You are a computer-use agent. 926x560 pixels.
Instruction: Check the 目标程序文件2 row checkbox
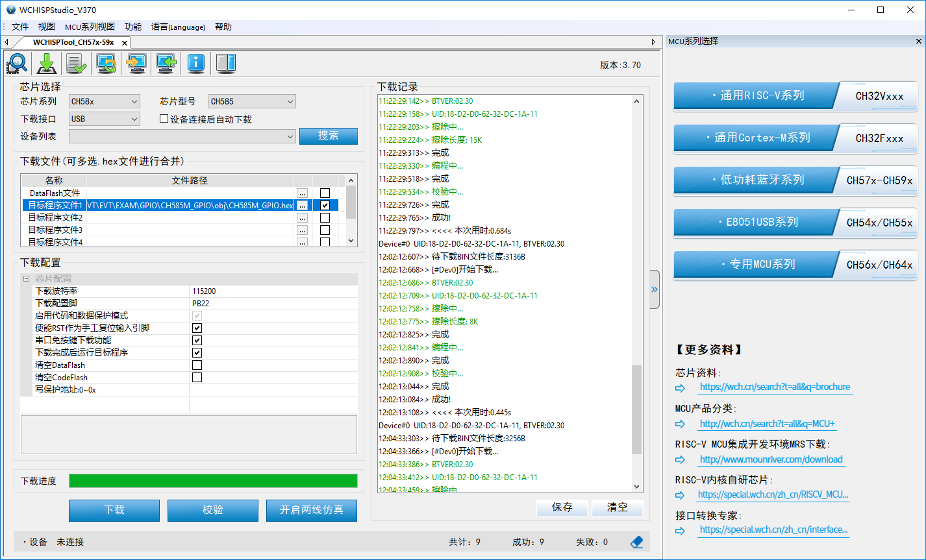pos(325,217)
